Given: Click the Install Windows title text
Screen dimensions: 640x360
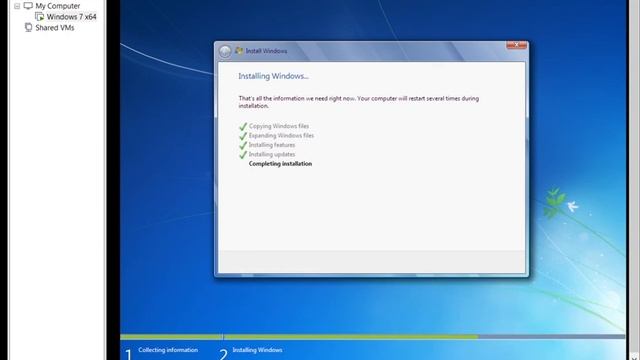Looking at the screenshot, I should click(266, 51).
